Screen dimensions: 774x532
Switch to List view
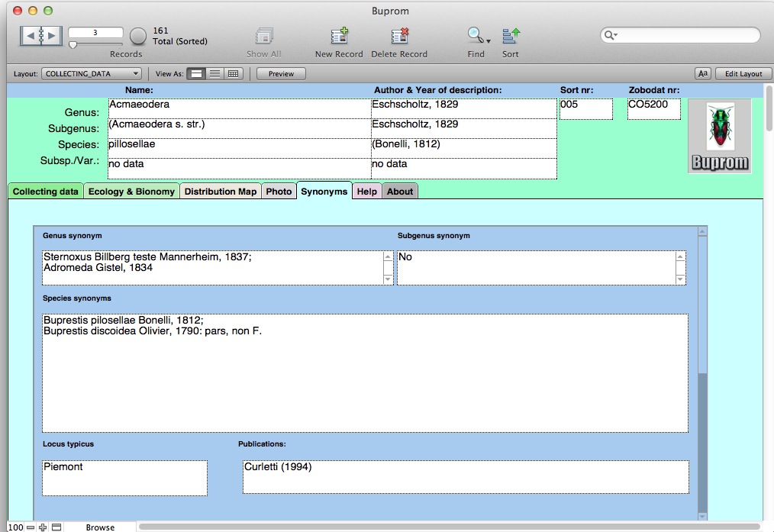click(215, 74)
